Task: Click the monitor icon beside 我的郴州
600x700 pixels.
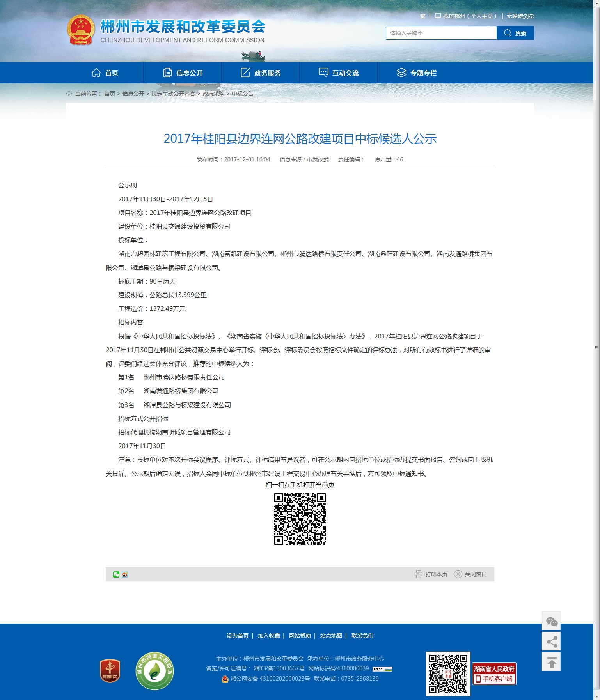Action: tap(438, 16)
